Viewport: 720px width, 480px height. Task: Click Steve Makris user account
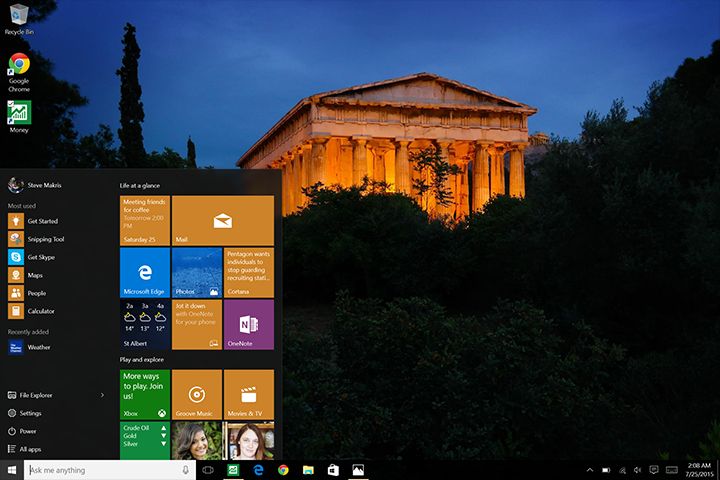40,184
